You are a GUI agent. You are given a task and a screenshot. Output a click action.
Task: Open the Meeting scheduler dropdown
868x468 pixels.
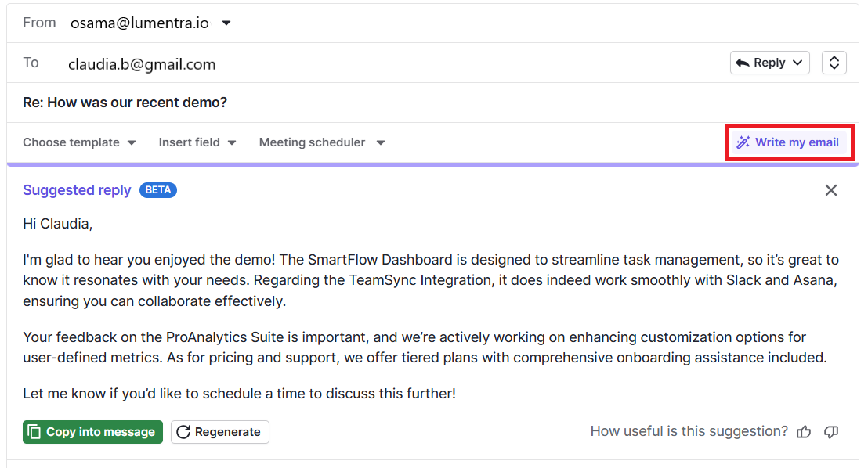click(321, 142)
